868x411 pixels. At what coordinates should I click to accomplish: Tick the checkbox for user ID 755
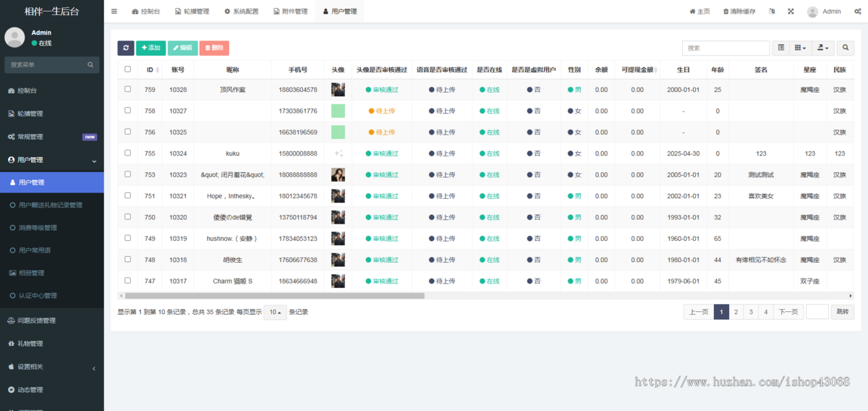pos(128,153)
